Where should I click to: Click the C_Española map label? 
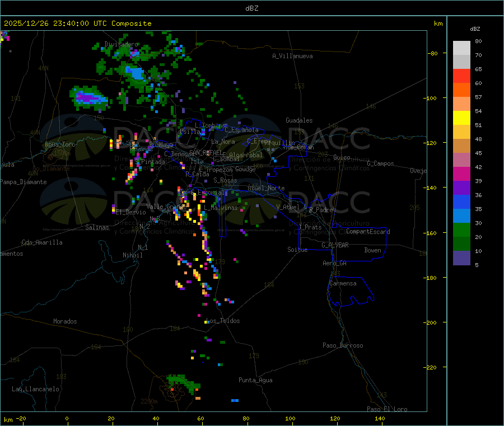pos(241,130)
